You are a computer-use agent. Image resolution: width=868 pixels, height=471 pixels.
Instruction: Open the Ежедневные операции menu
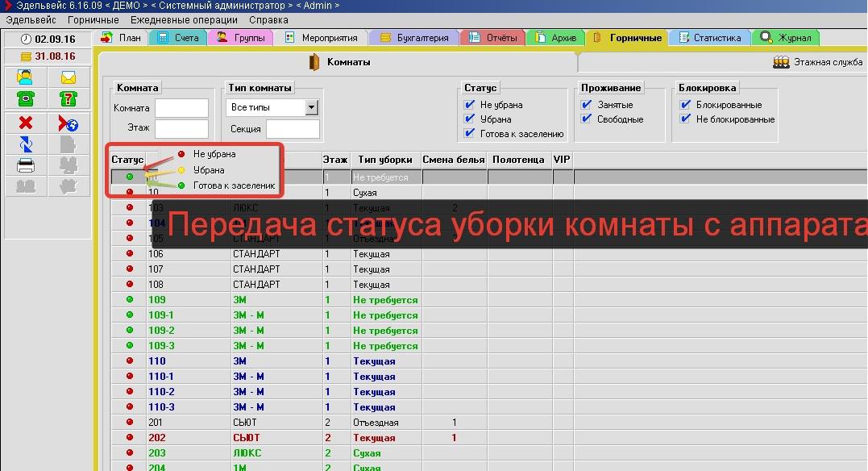click(x=184, y=20)
